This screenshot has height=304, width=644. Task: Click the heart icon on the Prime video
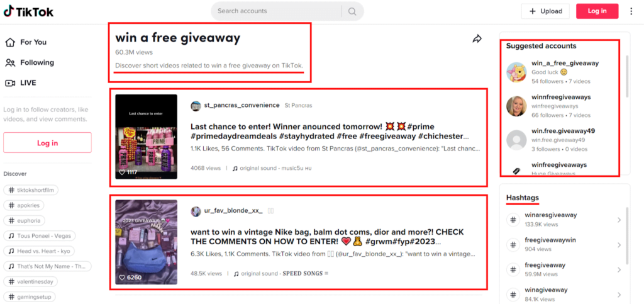pyautogui.click(x=121, y=172)
